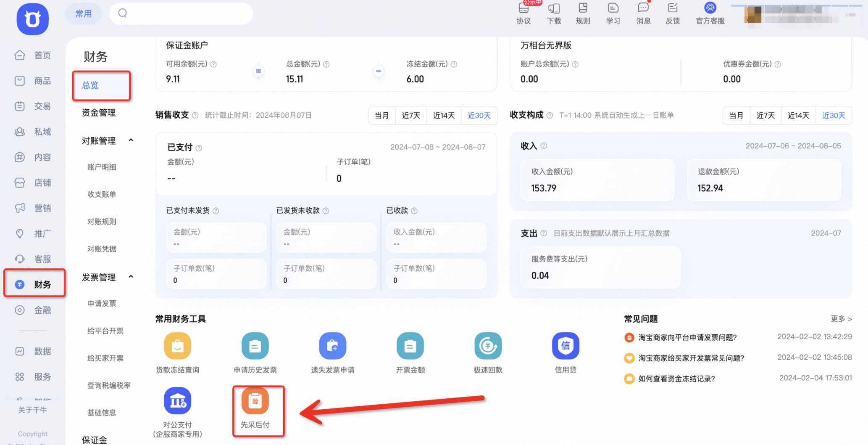Open 收支账单 submenu item

click(x=102, y=194)
